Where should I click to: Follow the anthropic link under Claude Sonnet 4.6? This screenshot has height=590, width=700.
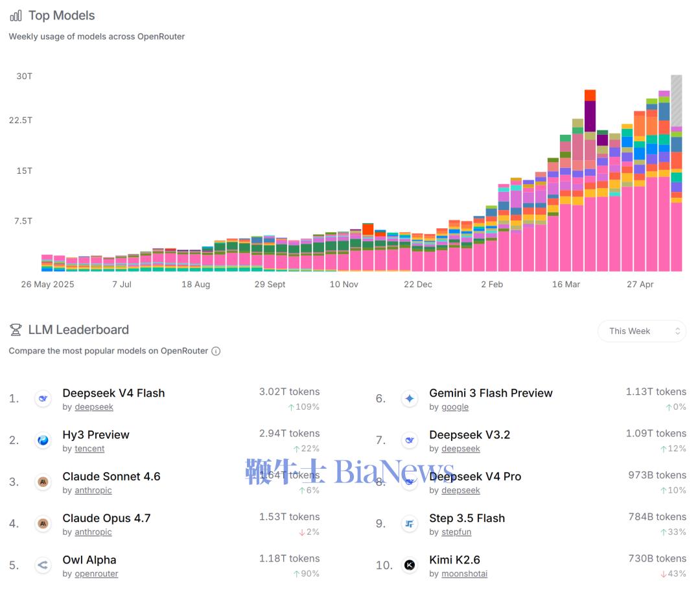coord(93,490)
